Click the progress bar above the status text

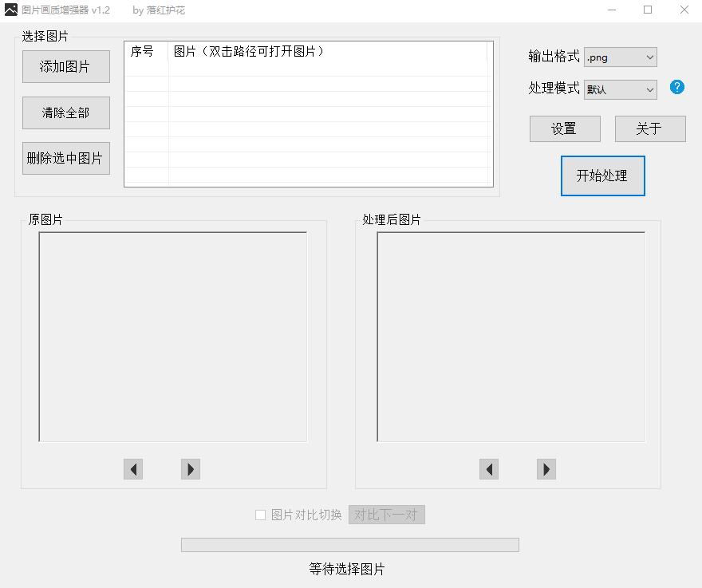click(350, 545)
